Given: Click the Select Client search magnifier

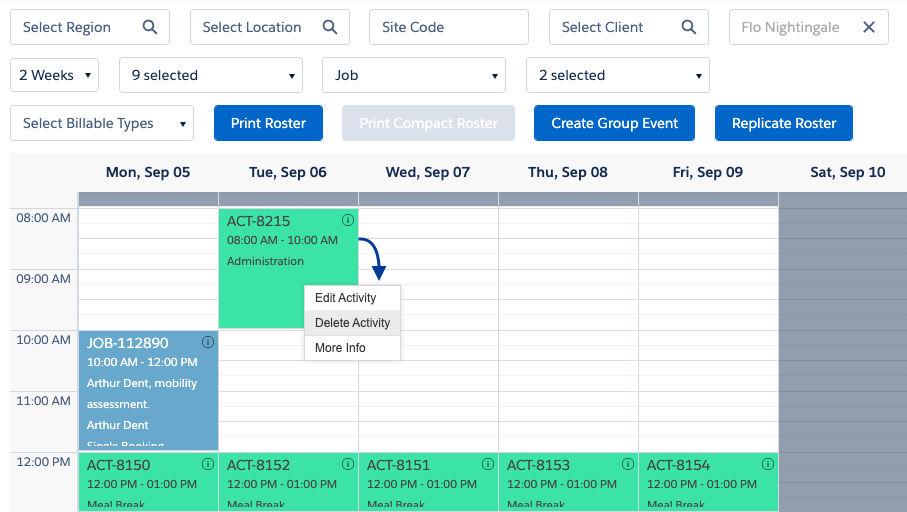Looking at the screenshot, I should pyautogui.click(x=688, y=27).
